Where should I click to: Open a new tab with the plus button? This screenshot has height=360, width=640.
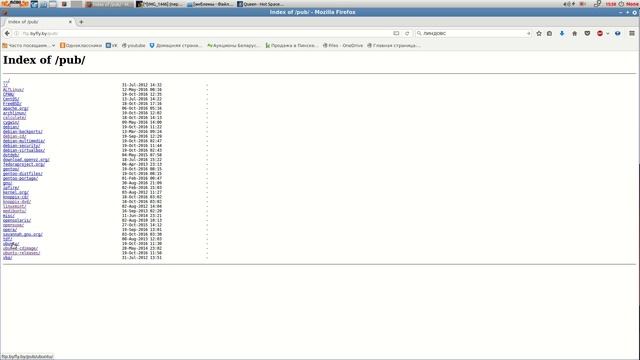click(81, 22)
